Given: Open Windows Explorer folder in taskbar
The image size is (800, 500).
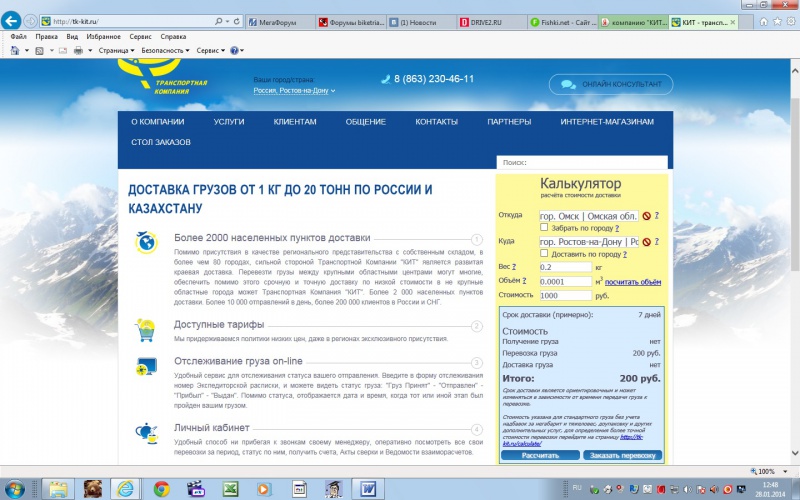Looking at the screenshot, I should (58, 489).
